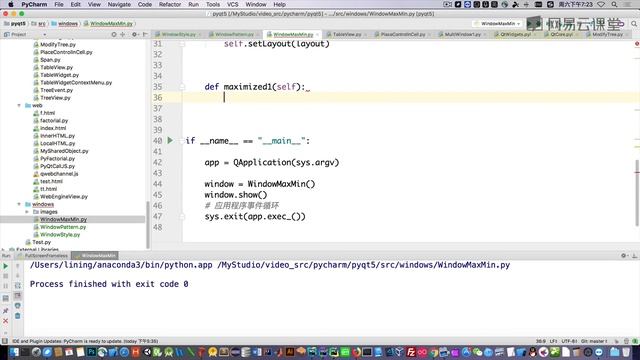This screenshot has width=640, height=360.
Task: Click the up arrow in Run panel toolbar
Action: click(18, 266)
